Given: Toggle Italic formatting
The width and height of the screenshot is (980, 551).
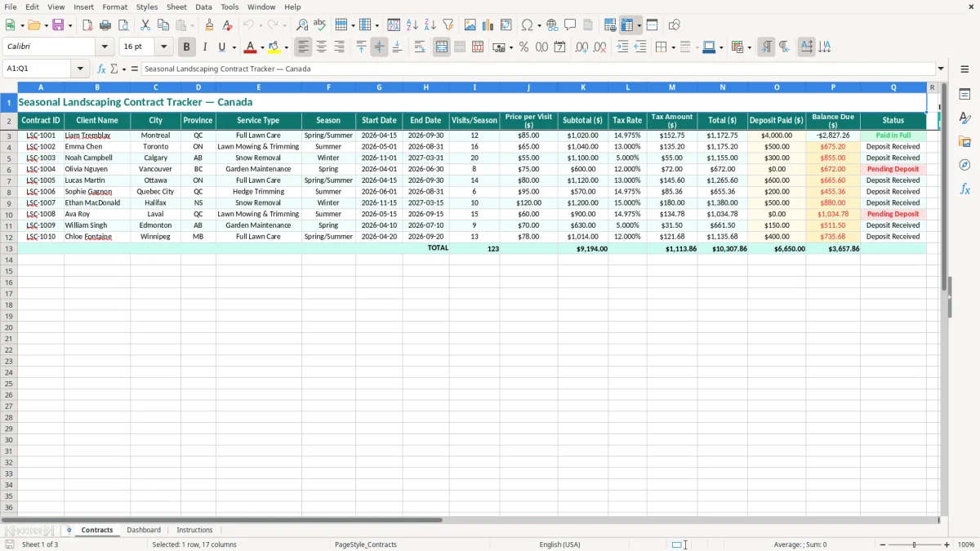Looking at the screenshot, I should tap(204, 47).
